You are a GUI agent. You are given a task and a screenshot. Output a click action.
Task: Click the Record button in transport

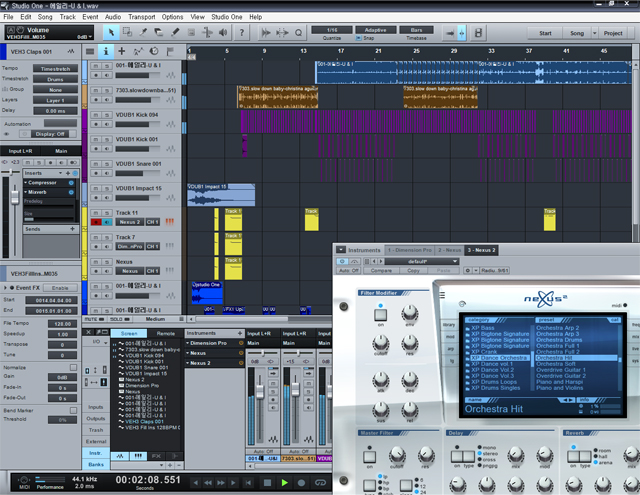tap(301, 483)
